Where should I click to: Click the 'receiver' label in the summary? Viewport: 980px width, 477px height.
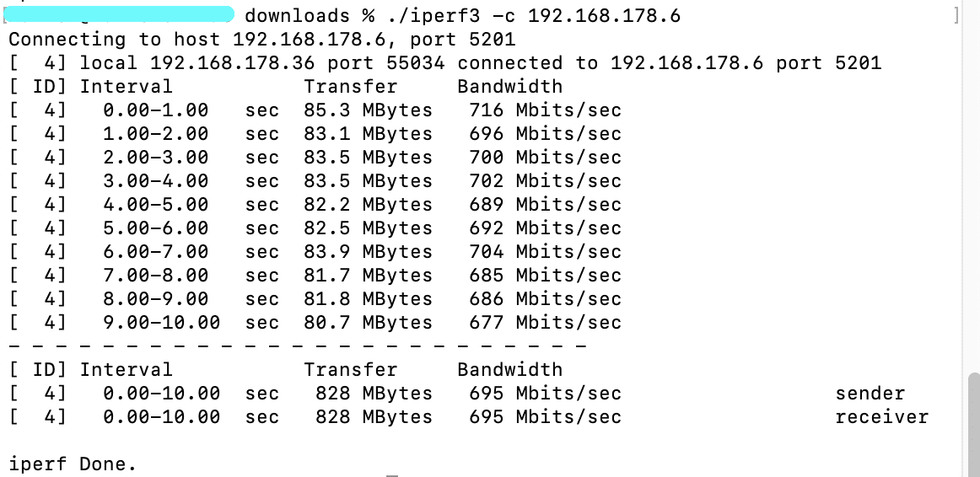click(882, 417)
